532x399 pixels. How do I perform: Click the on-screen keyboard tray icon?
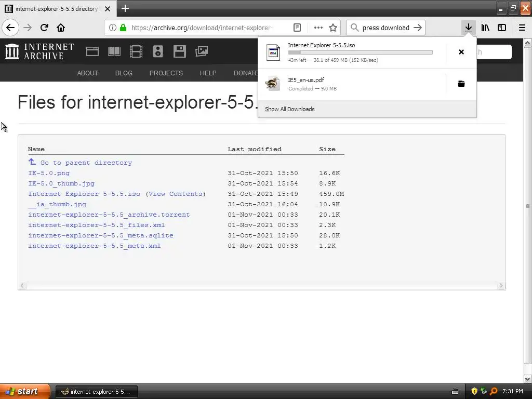pyautogui.click(x=455, y=392)
